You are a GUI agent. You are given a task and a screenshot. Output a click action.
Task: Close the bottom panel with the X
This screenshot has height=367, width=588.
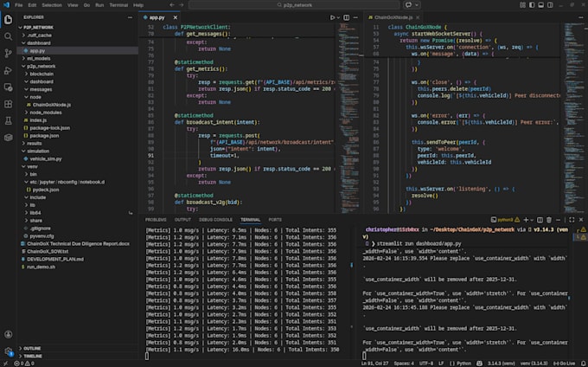tap(581, 220)
